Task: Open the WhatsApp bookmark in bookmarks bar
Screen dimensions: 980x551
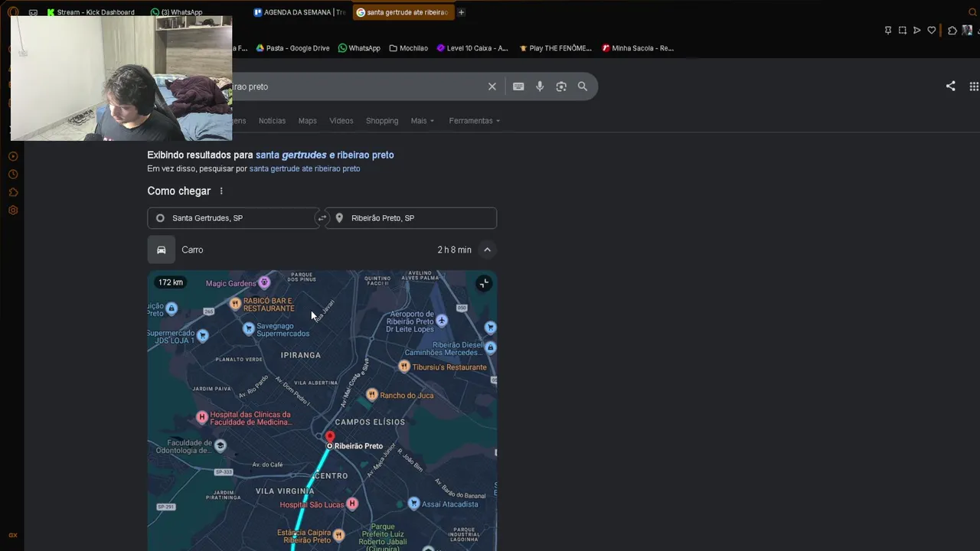Action: [x=359, y=48]
